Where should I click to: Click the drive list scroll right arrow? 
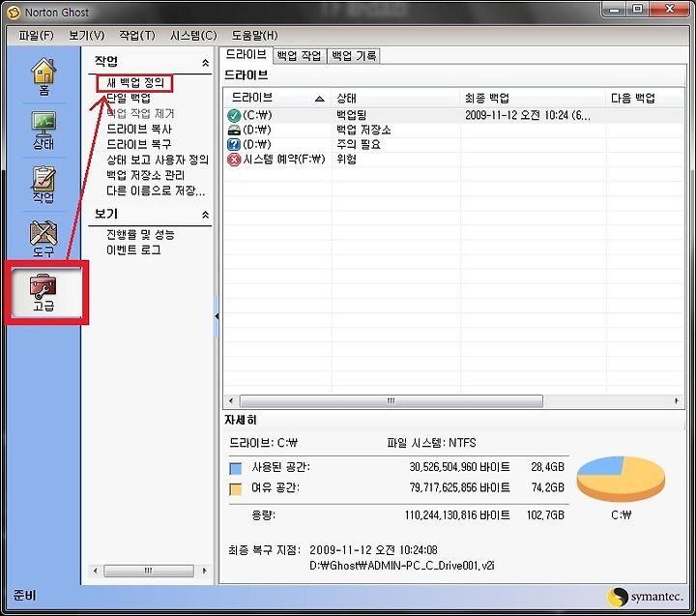(x=677, y=401)
